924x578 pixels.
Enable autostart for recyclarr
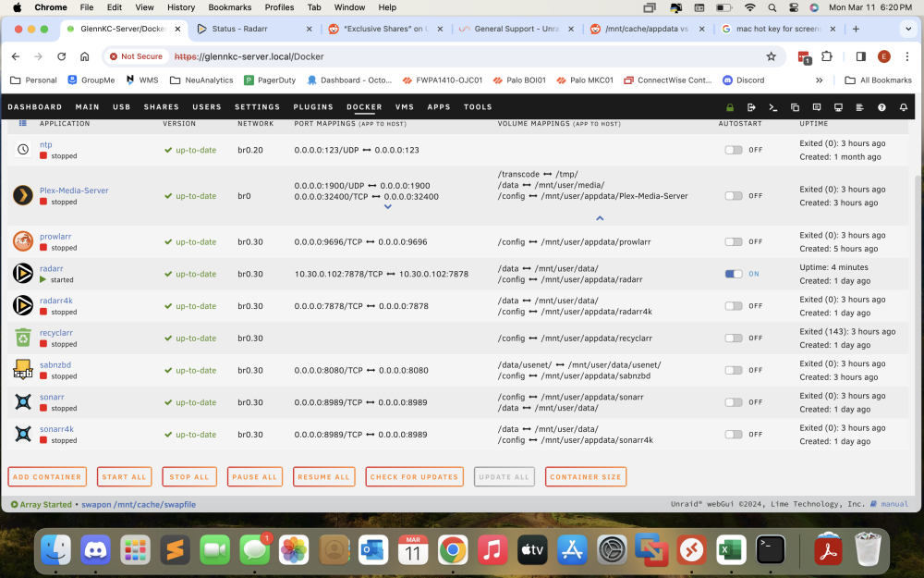(734, 338)
